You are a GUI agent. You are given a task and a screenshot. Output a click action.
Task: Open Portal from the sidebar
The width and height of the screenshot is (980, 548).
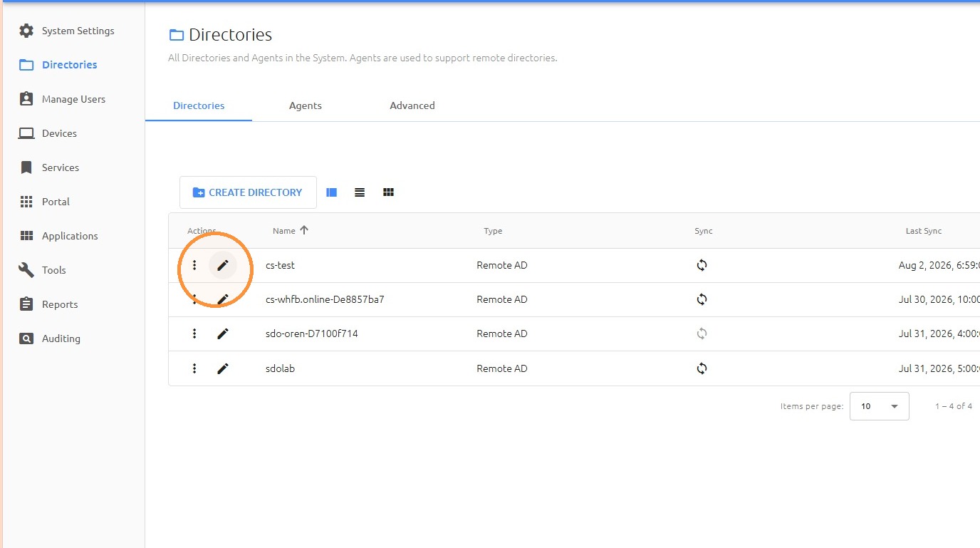point(56,202)
